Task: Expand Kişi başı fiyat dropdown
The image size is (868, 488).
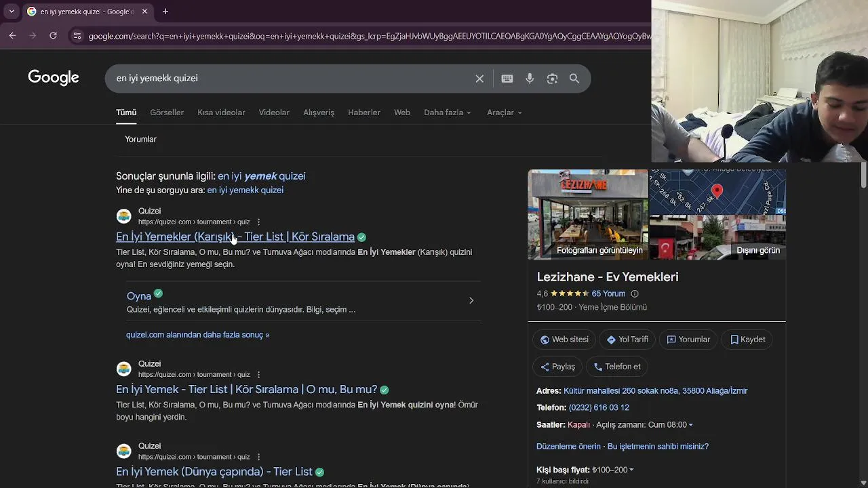Action: click(x=631, y=470)
